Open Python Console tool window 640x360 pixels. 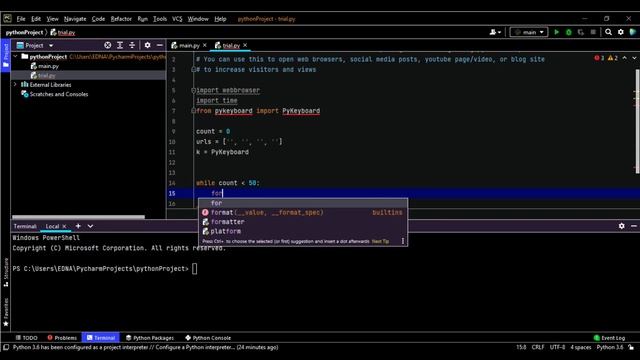click(208, 338)
